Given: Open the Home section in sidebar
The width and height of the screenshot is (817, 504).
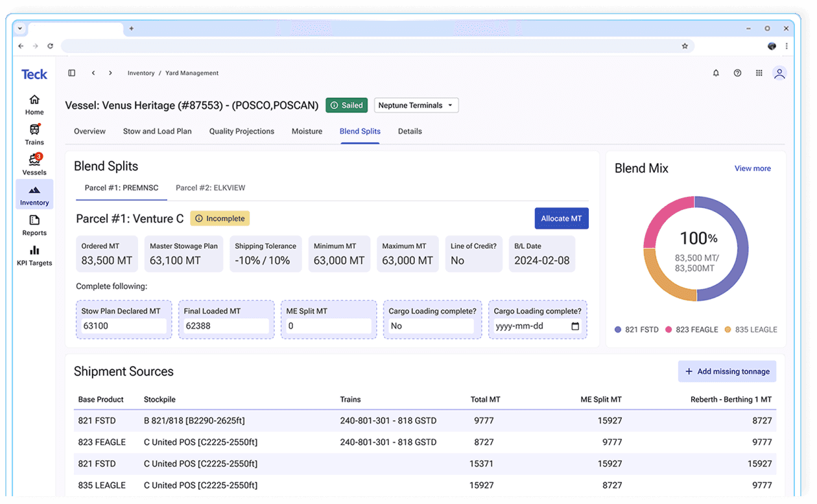Looking at the screenshot, I should (x=34, y=104).
